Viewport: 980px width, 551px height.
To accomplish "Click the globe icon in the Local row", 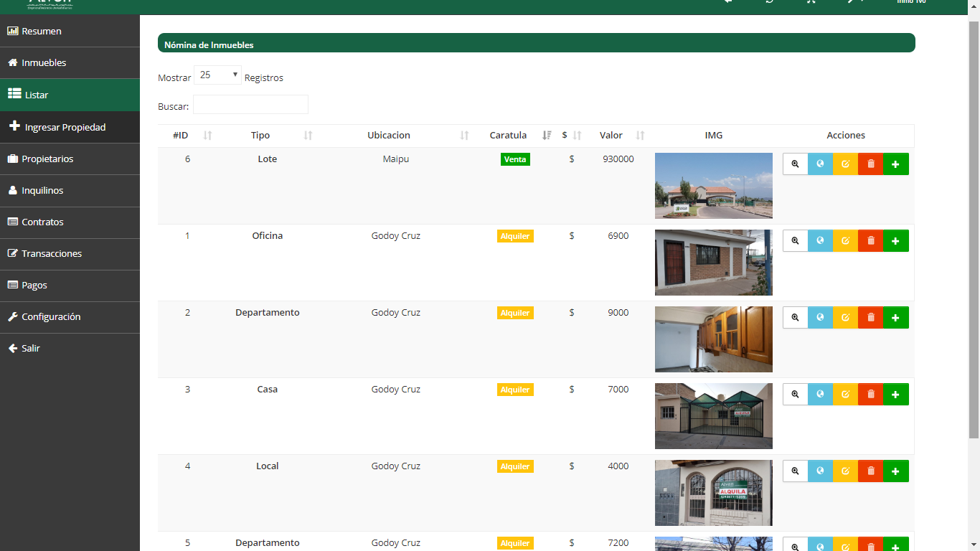I will point(820,471).
